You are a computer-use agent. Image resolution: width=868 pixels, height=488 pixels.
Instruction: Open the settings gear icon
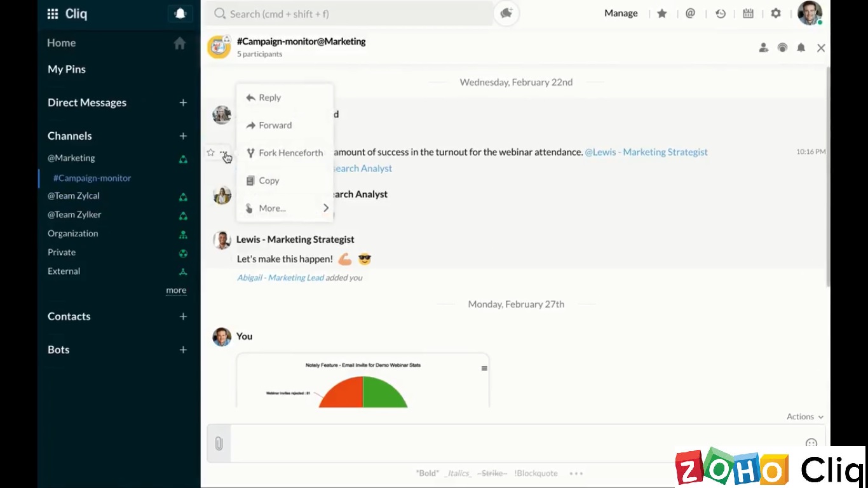[x=775, y=13]
